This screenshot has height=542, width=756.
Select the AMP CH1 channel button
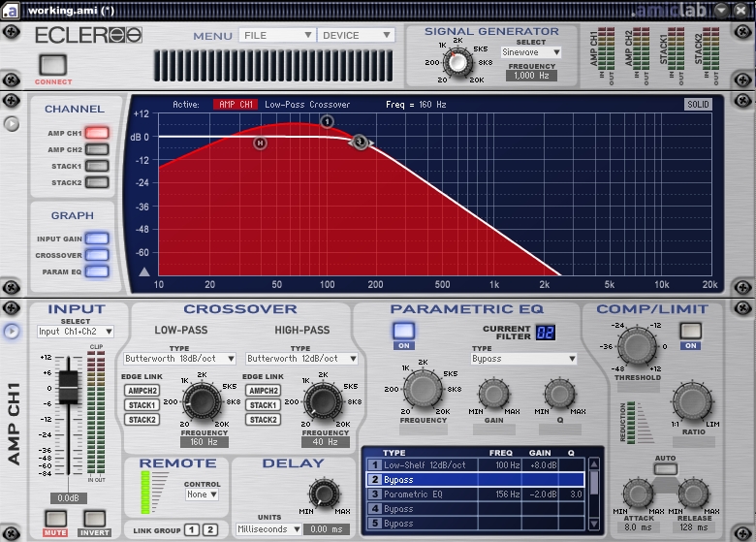[x=97, y=133]
